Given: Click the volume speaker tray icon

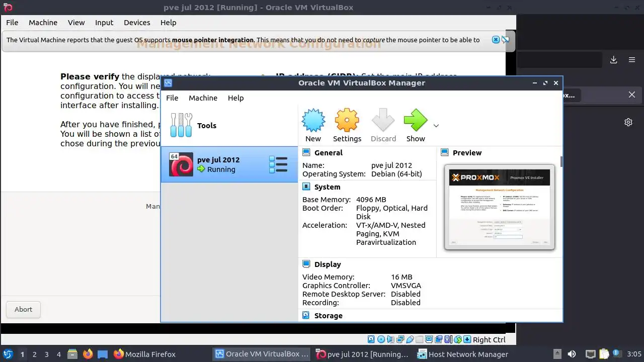Looking at the screenshot, I should pos(572,354).
